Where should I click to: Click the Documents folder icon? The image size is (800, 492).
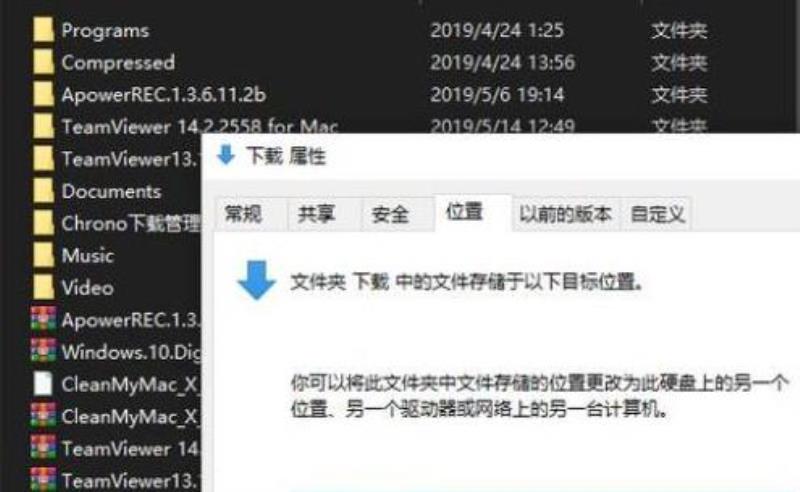point(43,191)
